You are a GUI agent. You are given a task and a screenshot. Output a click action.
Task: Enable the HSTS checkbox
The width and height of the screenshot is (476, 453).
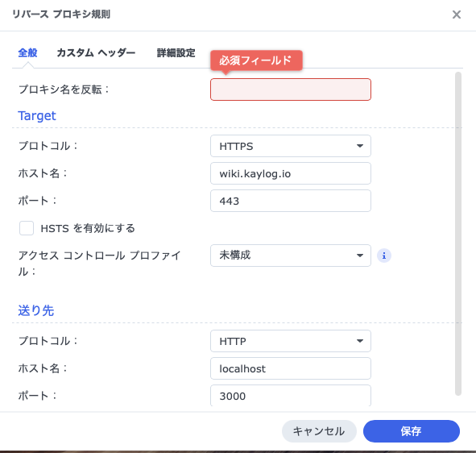pos(27,228)
